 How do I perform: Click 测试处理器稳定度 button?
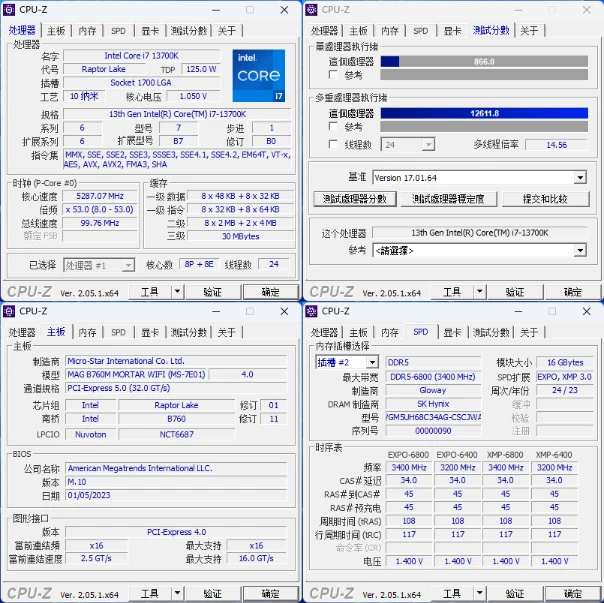tap(449, 199)
